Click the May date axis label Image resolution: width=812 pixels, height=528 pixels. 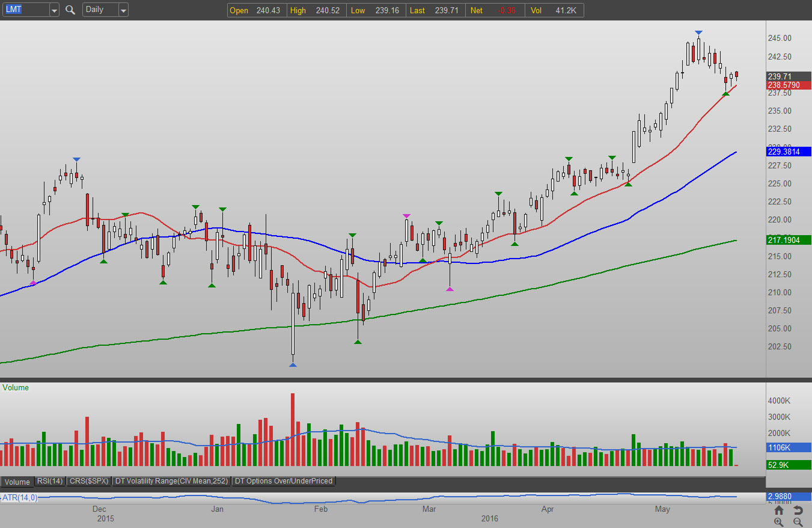(x=662, y=509)
